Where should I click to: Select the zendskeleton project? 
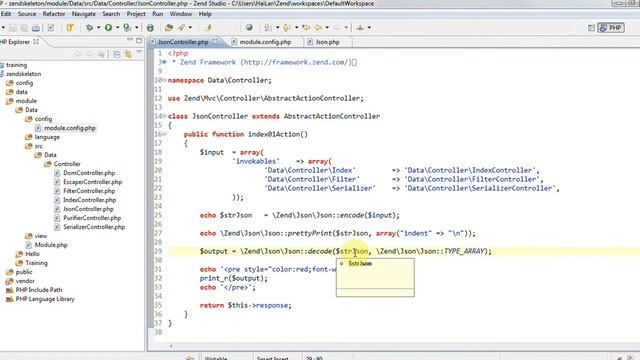coord(23,74)
